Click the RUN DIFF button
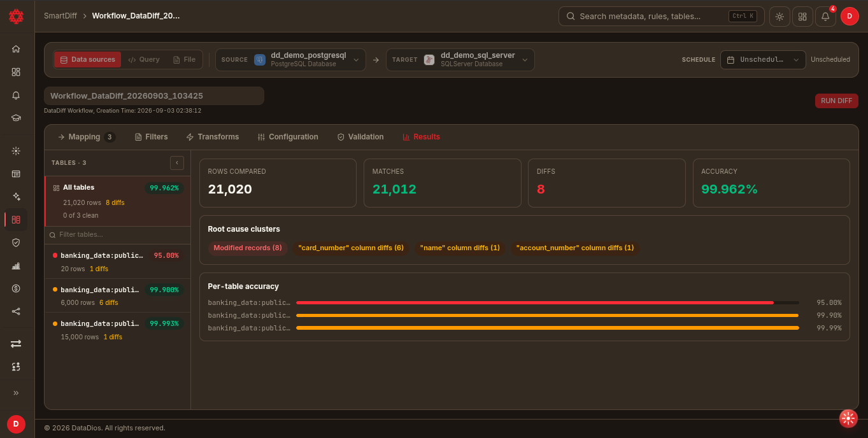This screenshot has width=868, height=438. point(837,101)
